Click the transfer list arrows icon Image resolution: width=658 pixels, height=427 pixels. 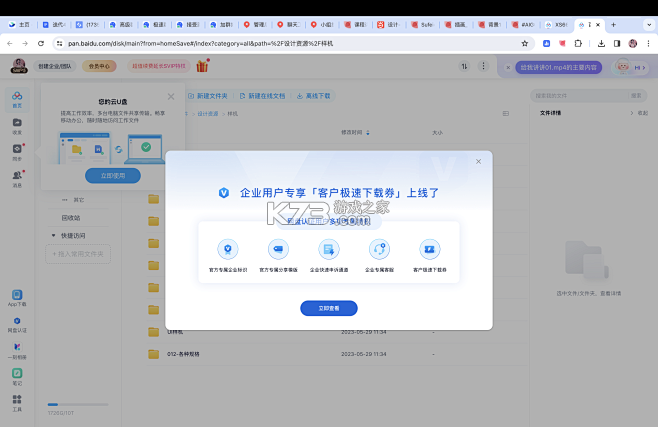pyautogui.click(x=464, y=66)
